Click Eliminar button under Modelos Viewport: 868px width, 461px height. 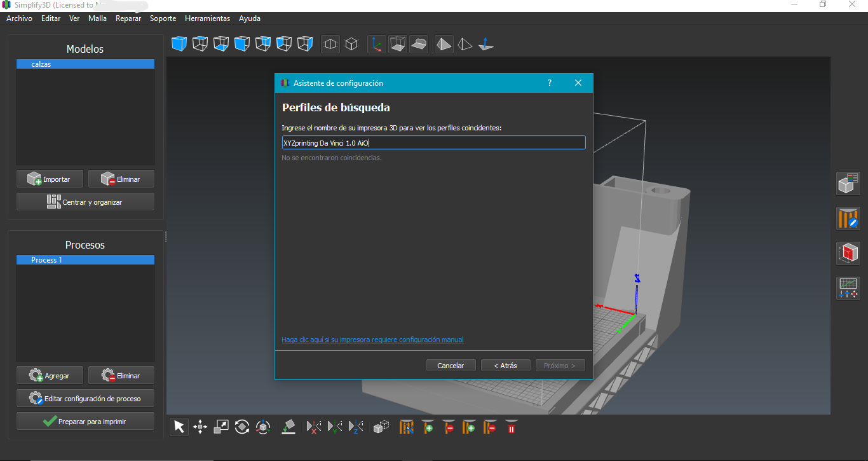pyautogui.click(x=121, y=179)
